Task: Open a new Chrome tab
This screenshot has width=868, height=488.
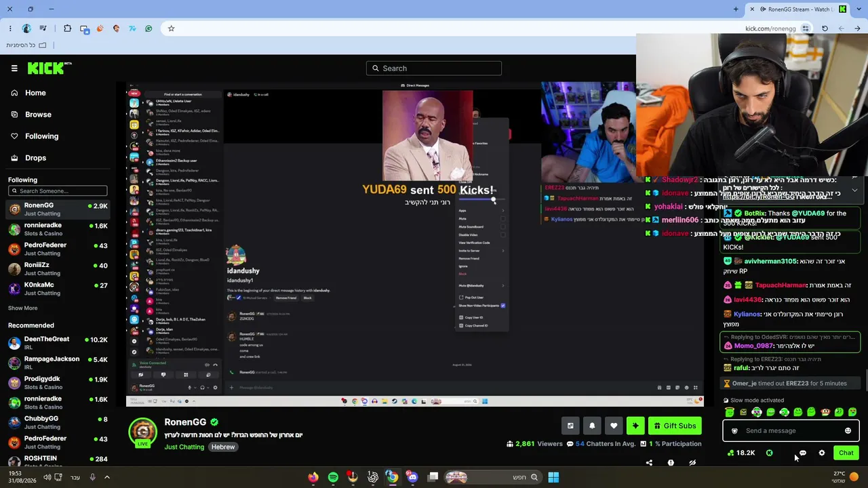Action: pyautogui.click(x=736, y=9)
